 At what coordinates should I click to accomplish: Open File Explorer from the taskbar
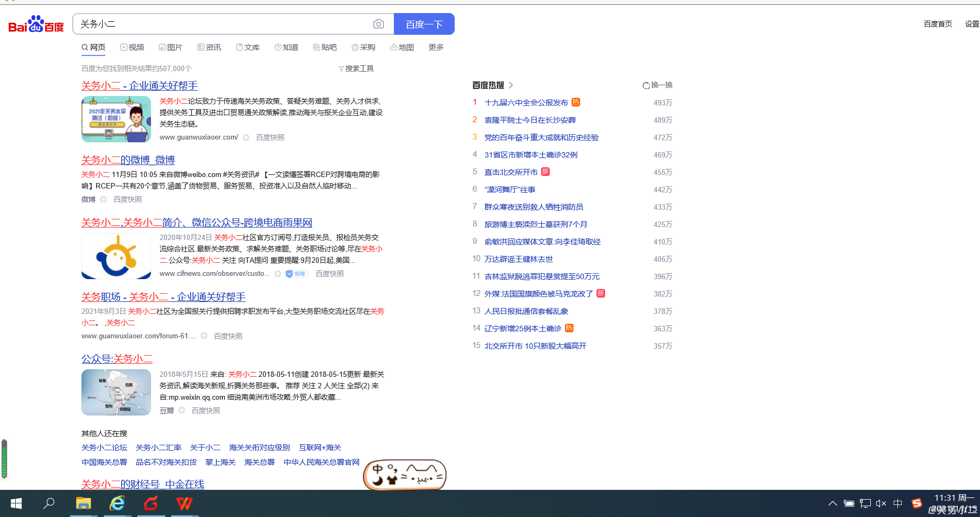coord(83,503)
